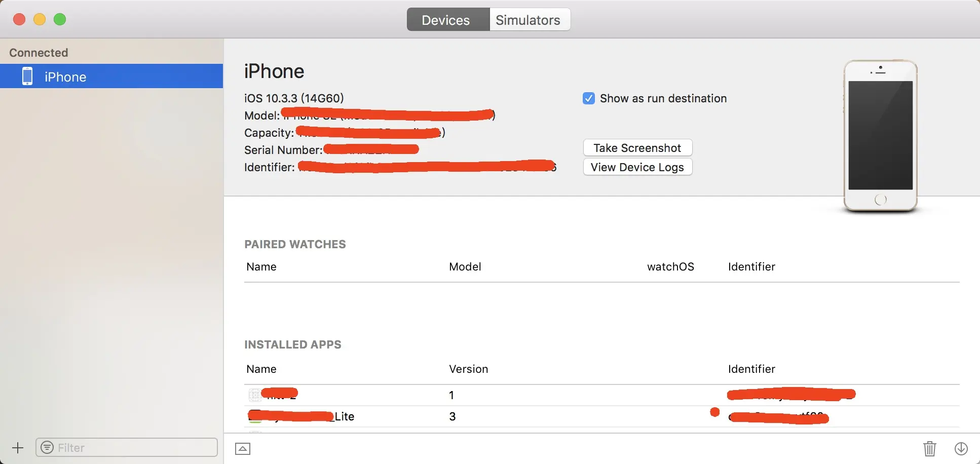
Task: Select iPhone in the Connected list
Action: (x=111, y=76)
